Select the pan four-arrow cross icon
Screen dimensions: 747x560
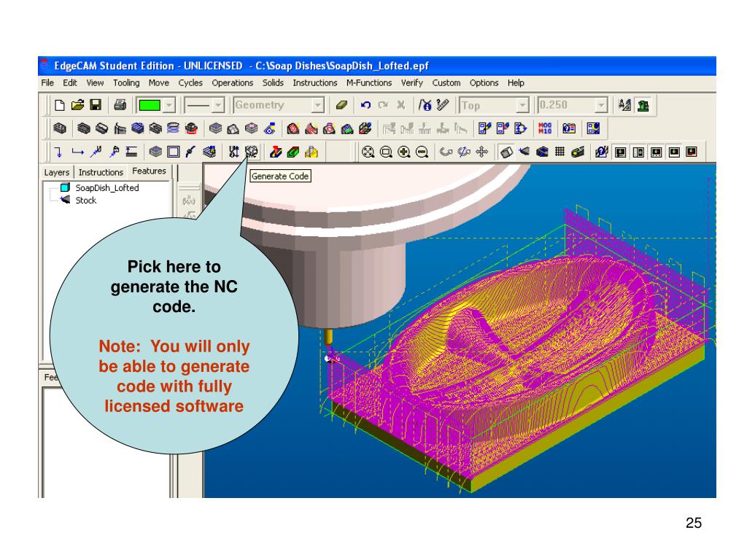point(482,152)
